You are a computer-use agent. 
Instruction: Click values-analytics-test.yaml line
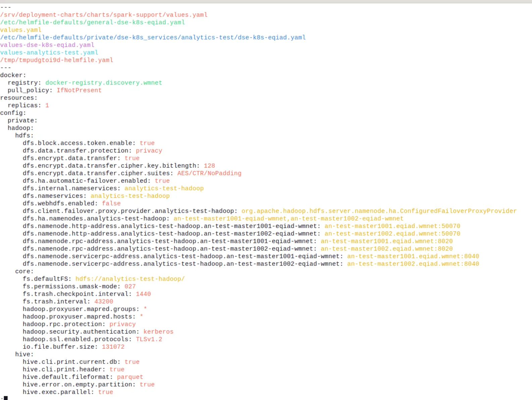[x=49, y=52]
